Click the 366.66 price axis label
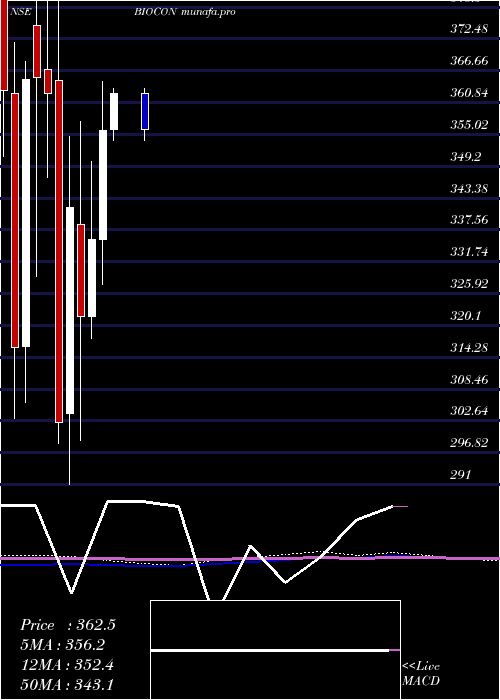This screenshot has width=500, height=700. (x=469, y=61)
